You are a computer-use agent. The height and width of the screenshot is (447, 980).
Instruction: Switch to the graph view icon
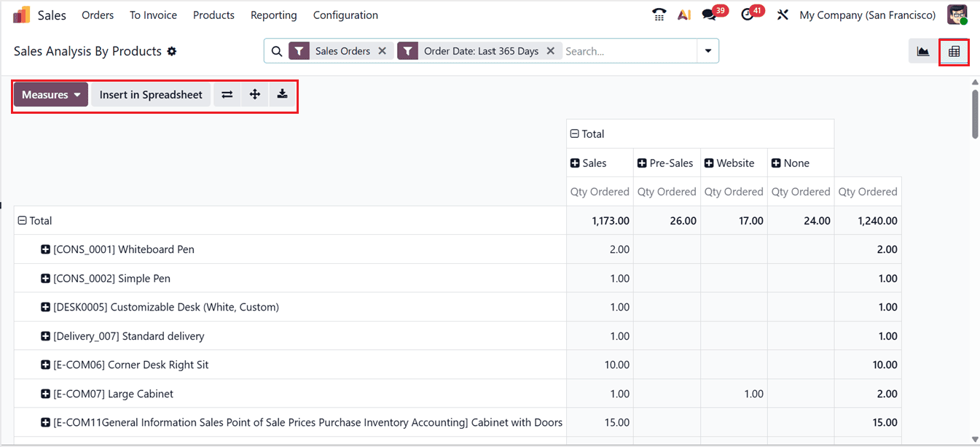(x=922, y=51)
